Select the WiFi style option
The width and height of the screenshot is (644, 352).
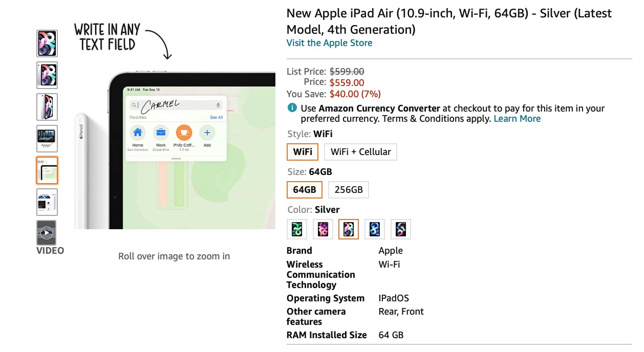point(302,151)
